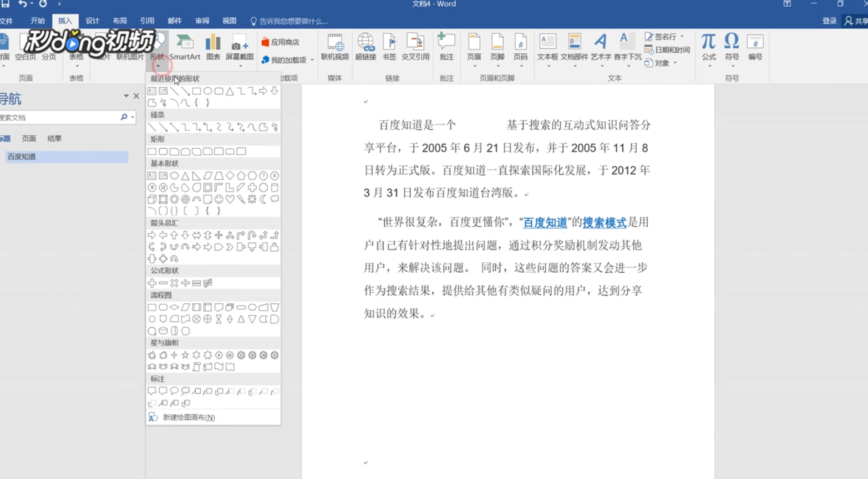Choose the cylinder shape in basic shapes
The width and height of the screenshot is (868, 479).
274,187
